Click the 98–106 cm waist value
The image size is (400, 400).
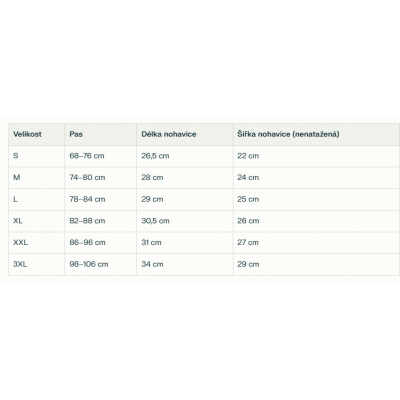pyautogui.click(x=89, y=264)
